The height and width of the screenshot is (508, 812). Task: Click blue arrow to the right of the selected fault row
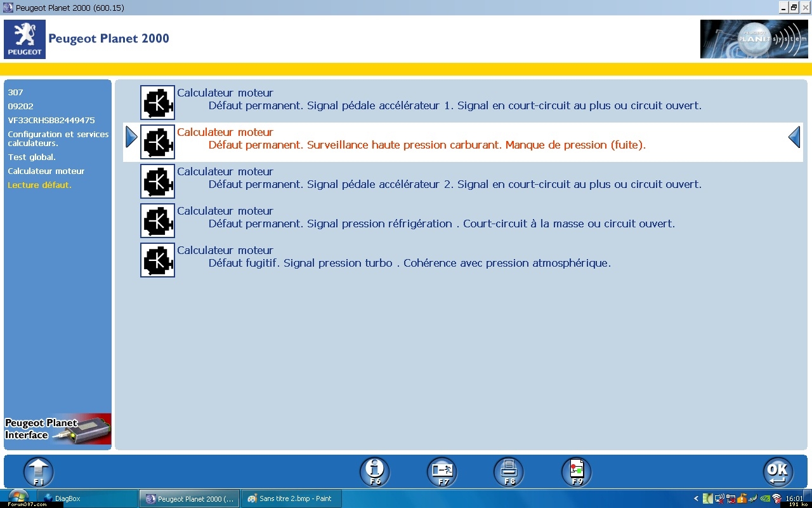(794, 137)
